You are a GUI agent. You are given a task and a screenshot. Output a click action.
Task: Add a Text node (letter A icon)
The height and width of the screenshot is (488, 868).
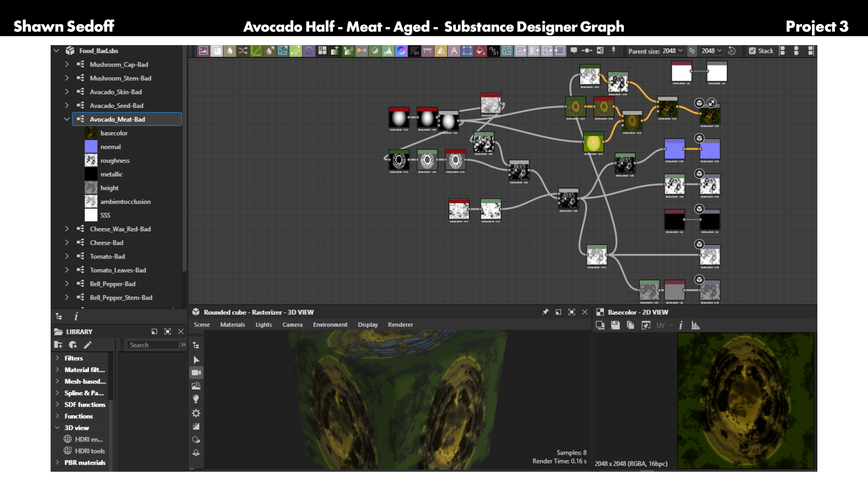[454, 51]
